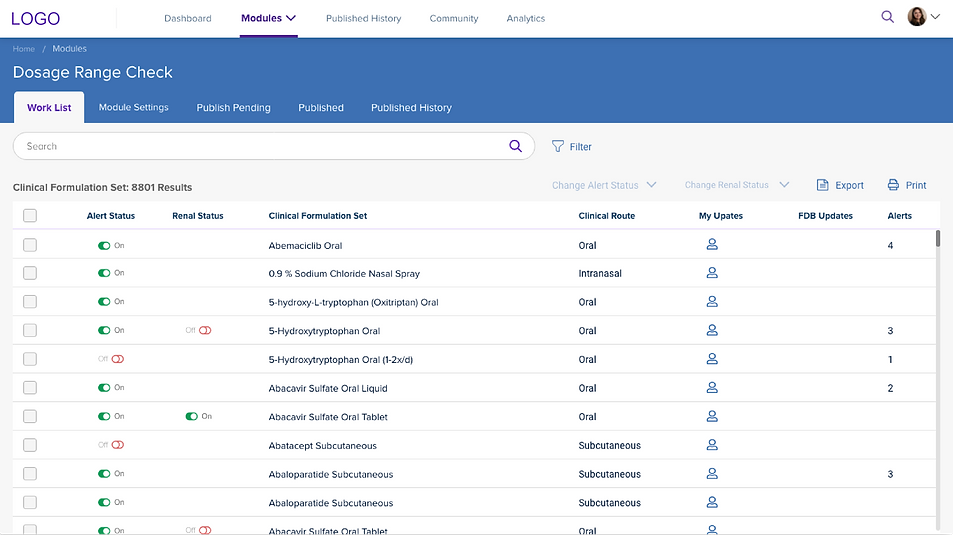Click the Clinical Route column header
The image size is (953, 535).
click(x=607, y=216)
